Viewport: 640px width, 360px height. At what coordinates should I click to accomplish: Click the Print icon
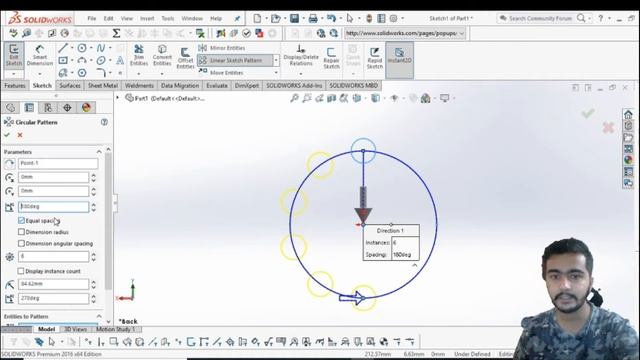point(313,18)
